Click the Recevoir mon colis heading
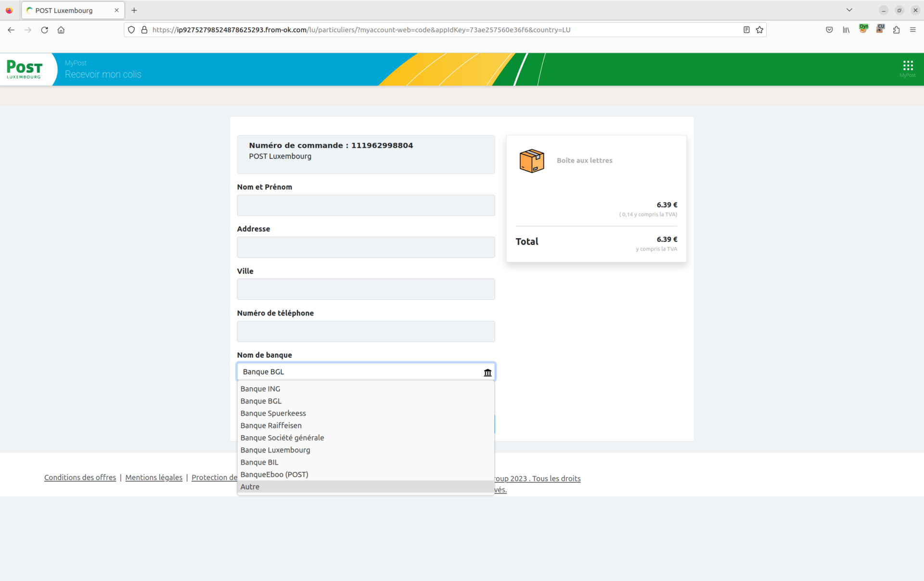Image resolution: width=924 pixels, height=581 pixels. [x=103, y=75]
